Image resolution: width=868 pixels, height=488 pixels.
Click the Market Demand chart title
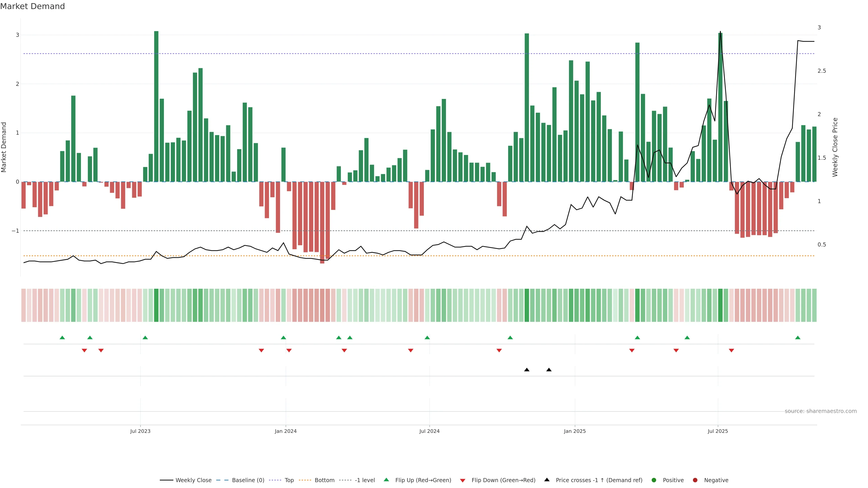coord(32,6)
